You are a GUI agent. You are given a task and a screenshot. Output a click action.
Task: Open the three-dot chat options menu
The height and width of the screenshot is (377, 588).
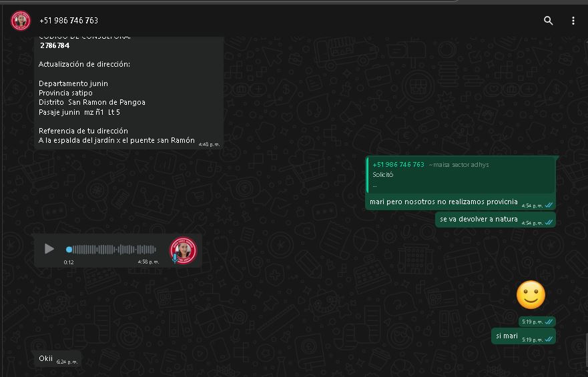[573, 21]
